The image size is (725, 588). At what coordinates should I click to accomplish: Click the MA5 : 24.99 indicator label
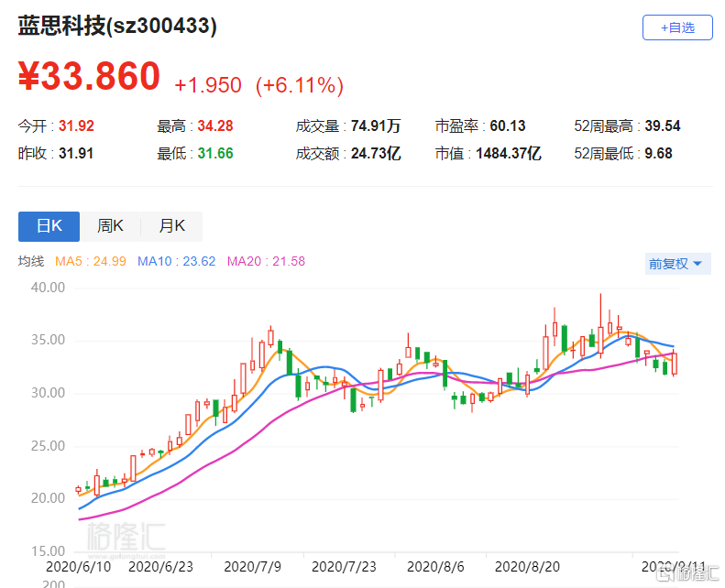tap(91, 261)
